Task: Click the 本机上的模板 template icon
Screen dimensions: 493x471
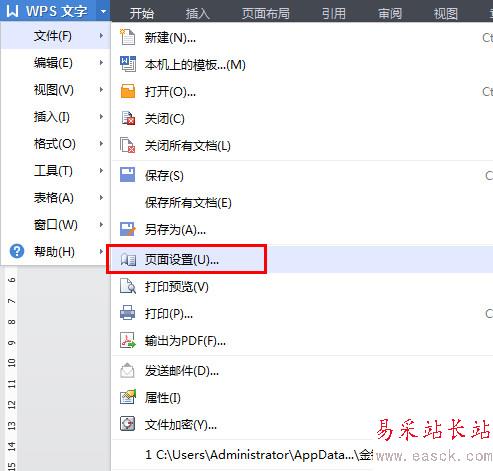Action: coord(128,64)
